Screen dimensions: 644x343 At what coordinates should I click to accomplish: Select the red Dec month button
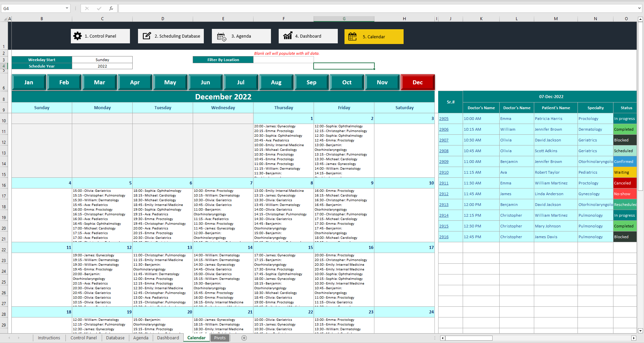coord(418,82)
